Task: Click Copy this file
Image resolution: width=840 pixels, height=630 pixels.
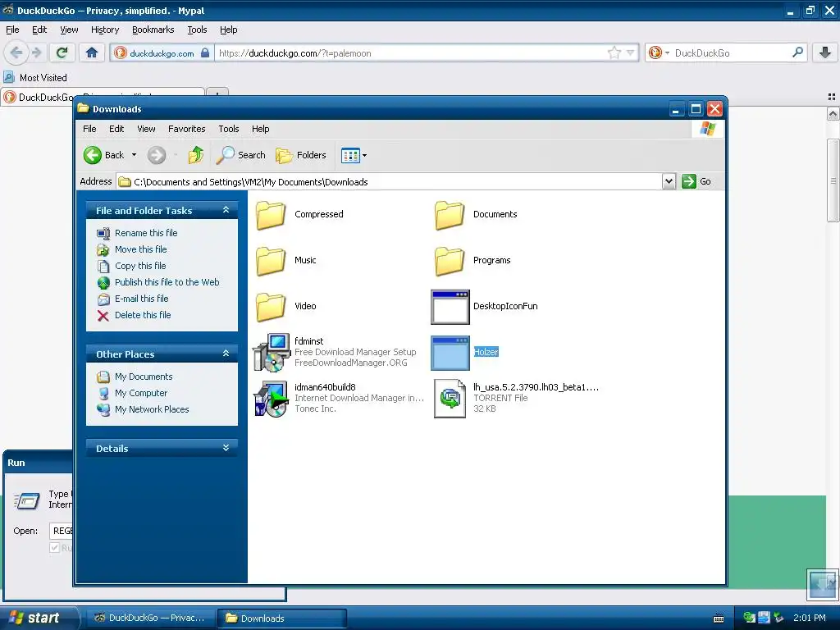Action: click(x=139, y=266)
